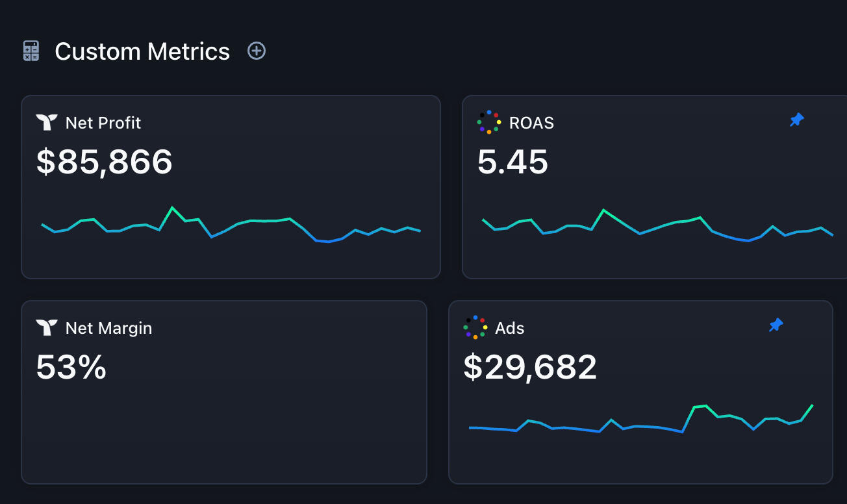The width and height of the screenshot is (847, 504).
Task: Click the Net Margin card title
Action: 109,328
